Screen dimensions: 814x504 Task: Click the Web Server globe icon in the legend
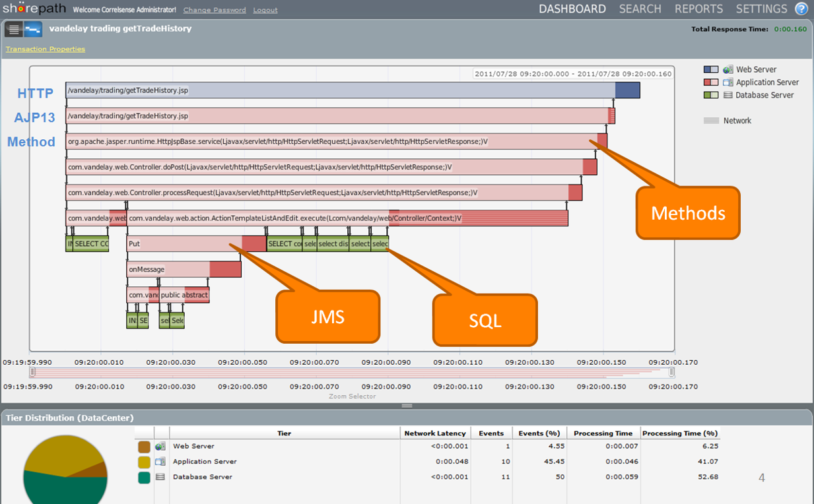[x=728, y=69]
